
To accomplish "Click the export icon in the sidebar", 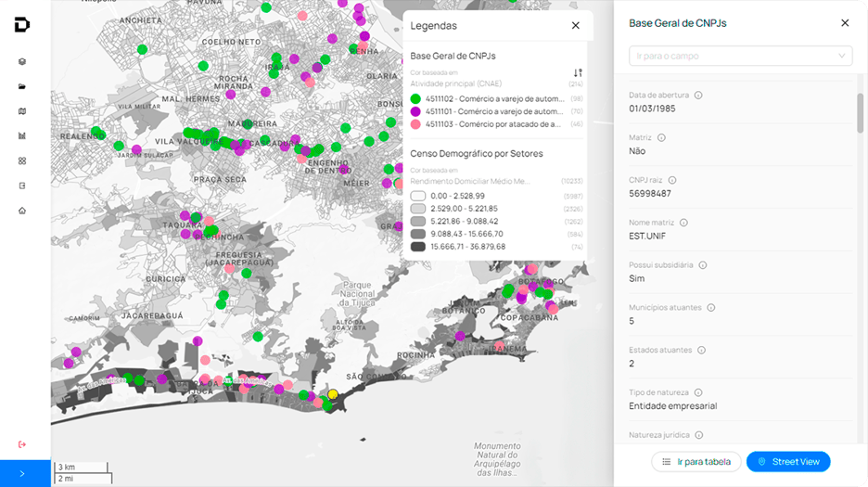I will 22,186.
